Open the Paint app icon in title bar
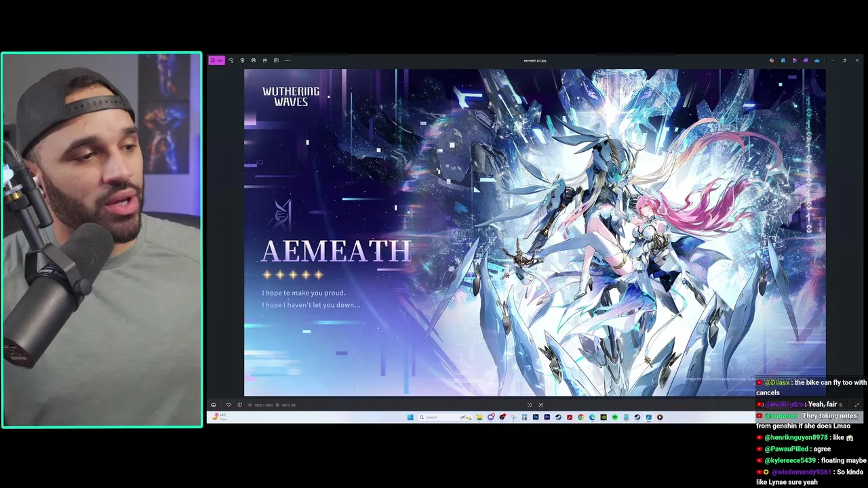 [783, 60]
